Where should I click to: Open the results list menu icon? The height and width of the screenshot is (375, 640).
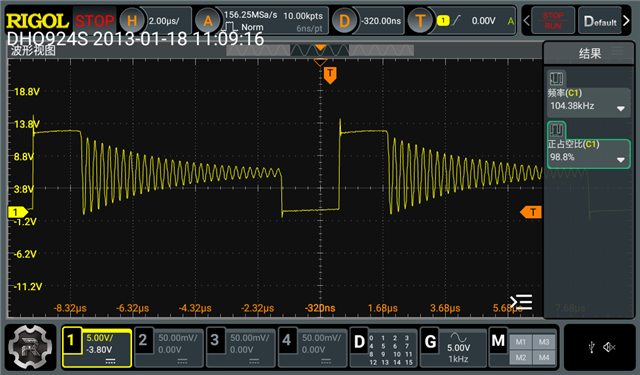[x=521, y=302]
